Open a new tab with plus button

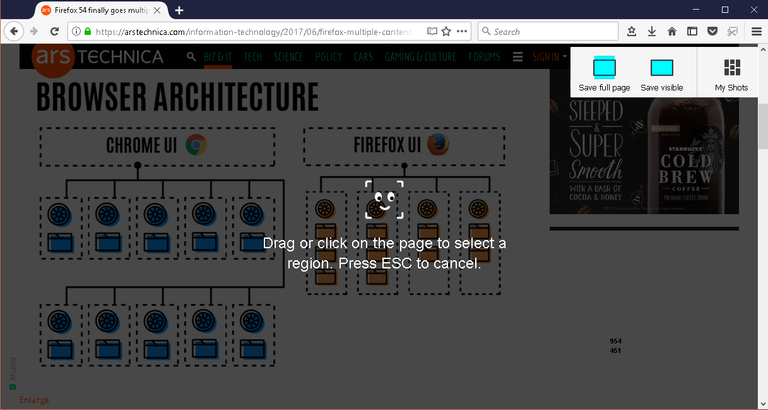pos(179,10)
